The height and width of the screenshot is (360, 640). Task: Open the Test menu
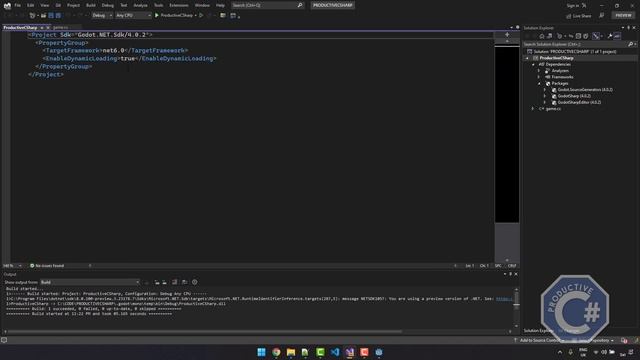(124, 5)
